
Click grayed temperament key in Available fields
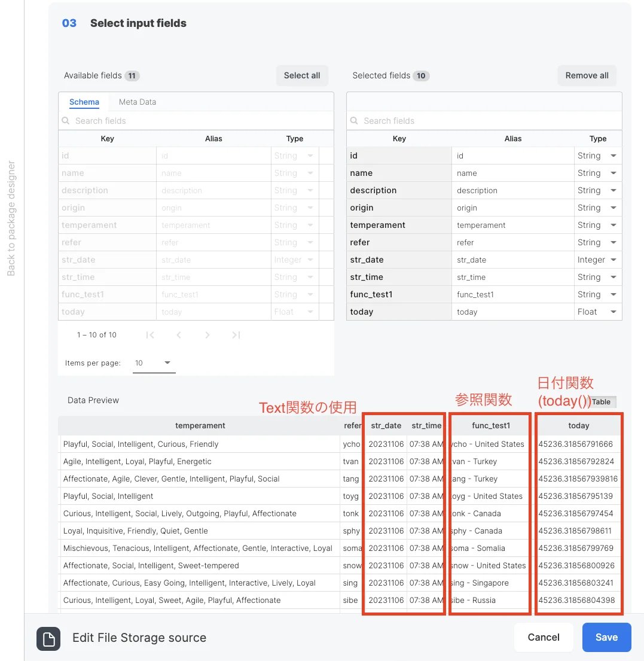click(107, 225)
